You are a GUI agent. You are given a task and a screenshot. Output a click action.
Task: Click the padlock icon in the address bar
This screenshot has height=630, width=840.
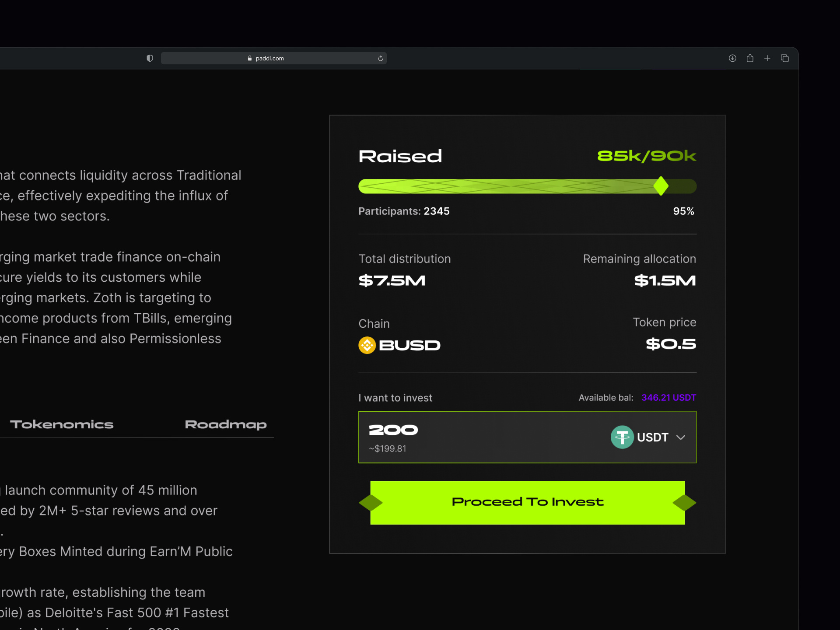250,58
